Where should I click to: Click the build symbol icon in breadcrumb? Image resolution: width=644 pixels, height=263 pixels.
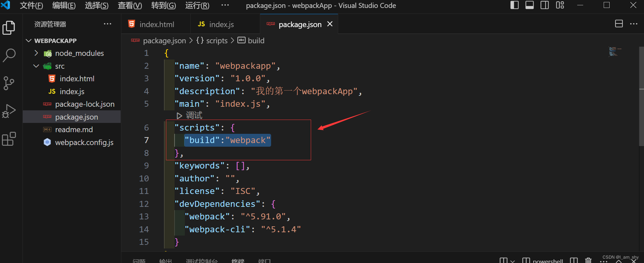[x=242, y=40]
